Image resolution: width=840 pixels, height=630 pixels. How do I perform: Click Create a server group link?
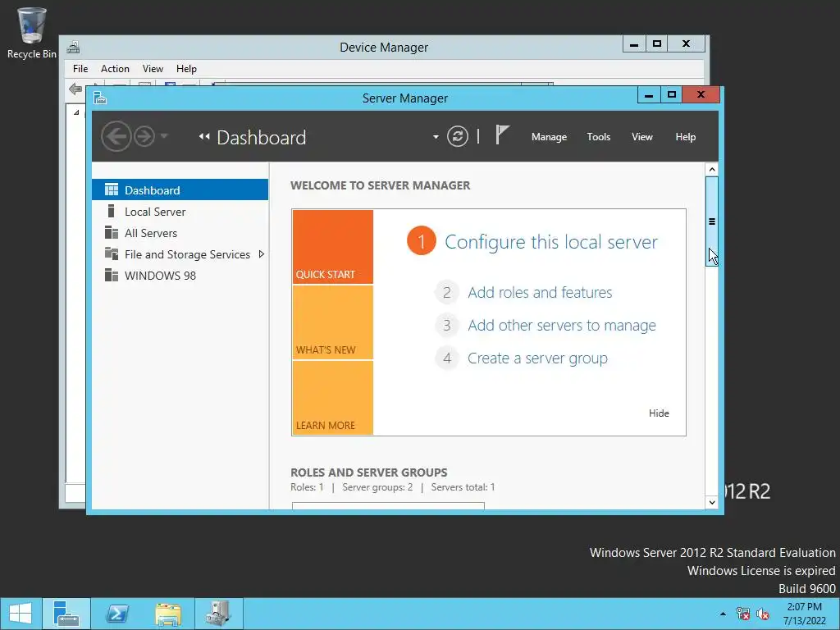click(x=537, y=358)
